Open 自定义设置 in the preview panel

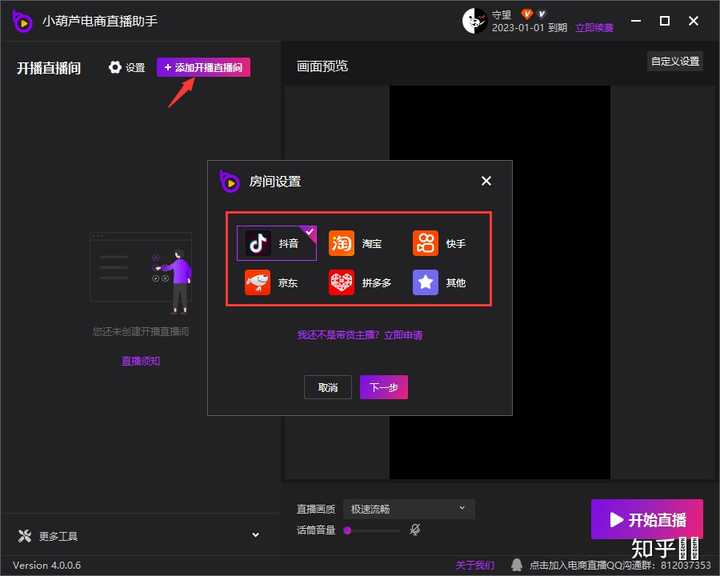click(675, 61)
